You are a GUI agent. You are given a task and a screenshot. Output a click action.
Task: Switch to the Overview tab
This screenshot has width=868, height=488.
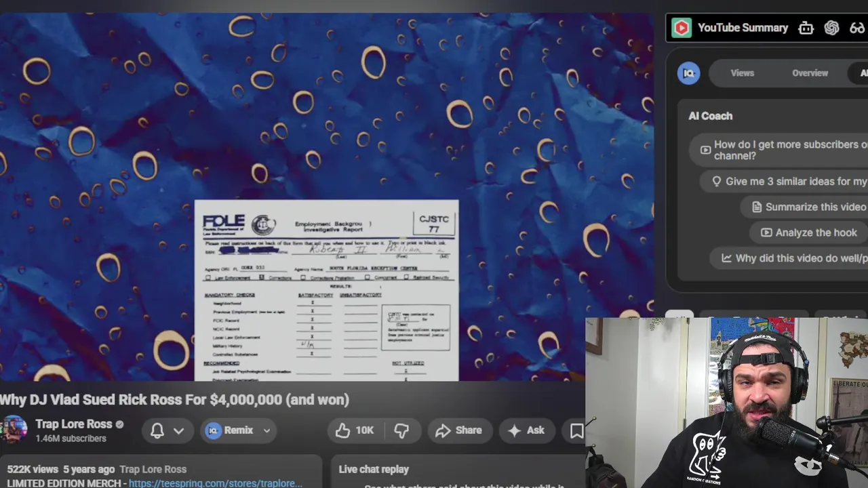coord(810,73)
